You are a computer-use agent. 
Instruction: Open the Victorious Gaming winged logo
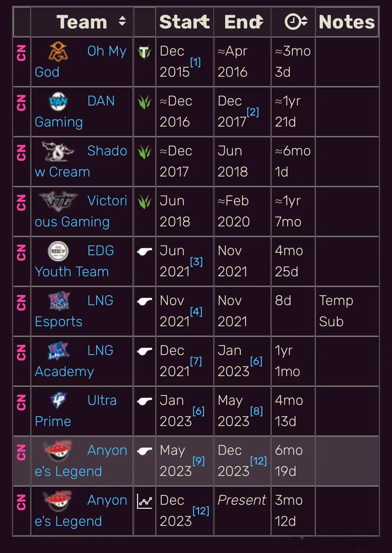point(58,201)
